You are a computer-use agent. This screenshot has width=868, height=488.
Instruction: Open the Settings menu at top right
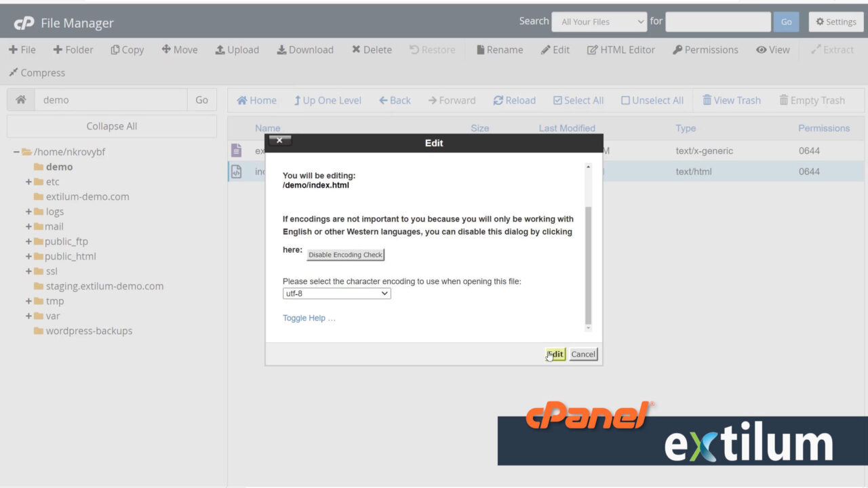tap(835, 22)
